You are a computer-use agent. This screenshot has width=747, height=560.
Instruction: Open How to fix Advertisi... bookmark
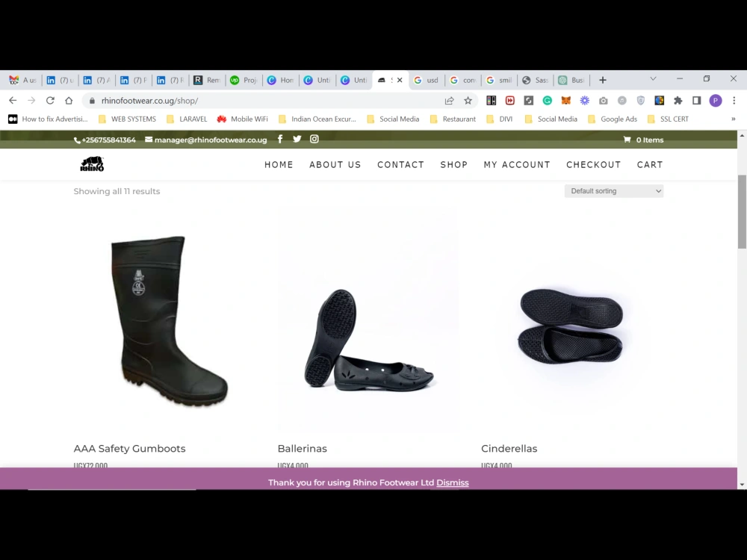pos(48,119)
